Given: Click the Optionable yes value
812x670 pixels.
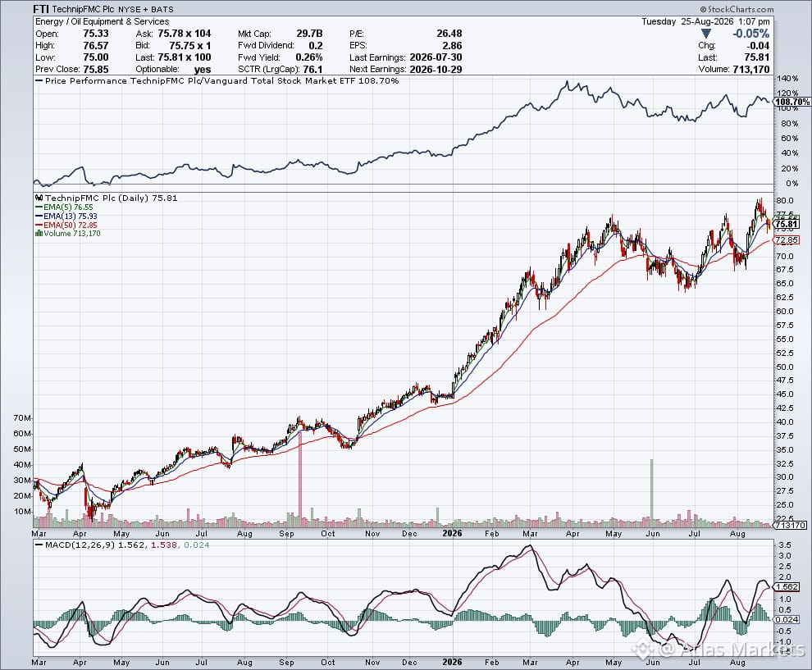Looking at the screenshot, I should click(x=203, y=70).
